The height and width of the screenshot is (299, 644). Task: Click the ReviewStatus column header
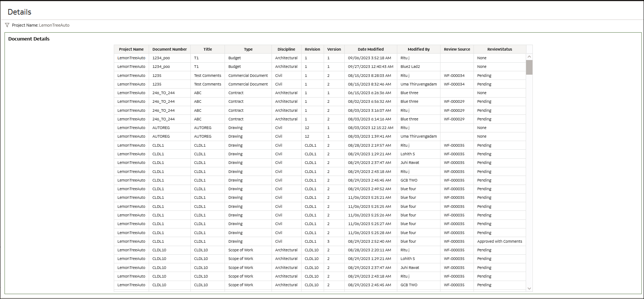[x=500, y=49]
